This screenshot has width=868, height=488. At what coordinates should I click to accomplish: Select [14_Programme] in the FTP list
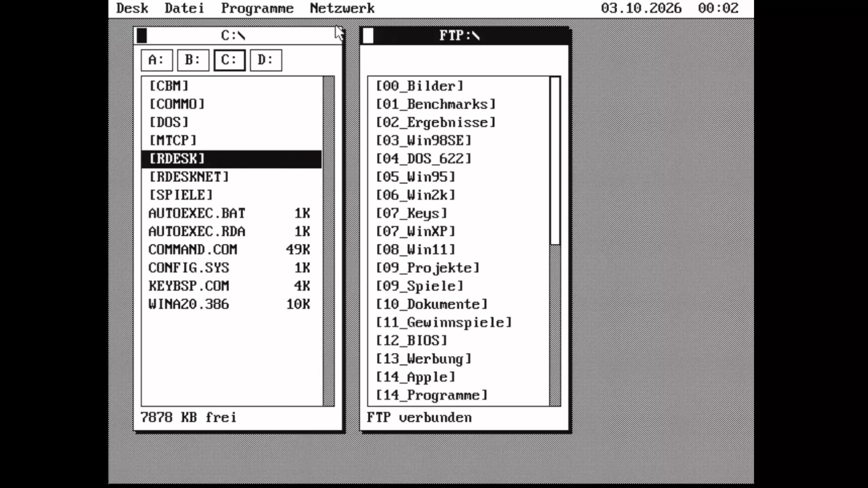pos(458,395)
